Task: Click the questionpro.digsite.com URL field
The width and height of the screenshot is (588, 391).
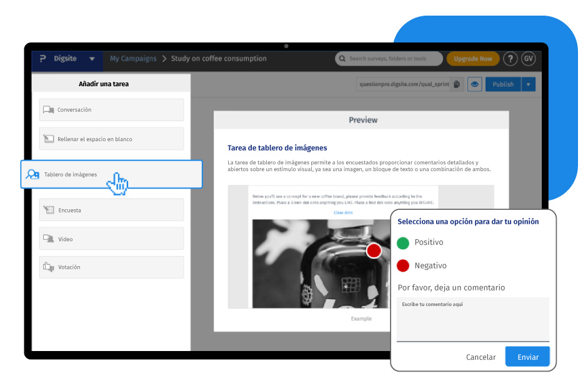Action: coord(404,84)
